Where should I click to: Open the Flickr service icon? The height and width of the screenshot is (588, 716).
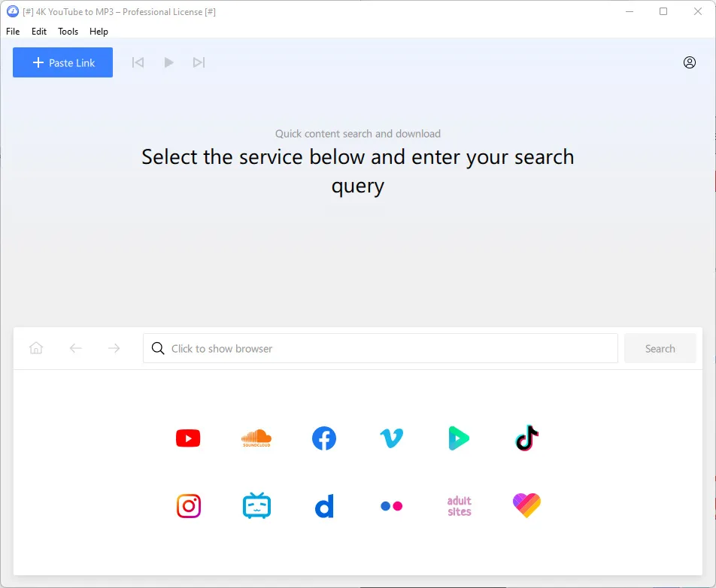(391, 506)
